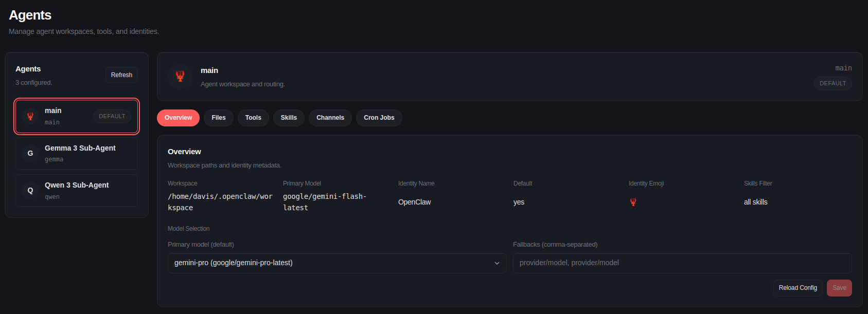Click the G avatar for Gemma sub-agent
This screenshot has height=314, width=868.
point(30,153)
